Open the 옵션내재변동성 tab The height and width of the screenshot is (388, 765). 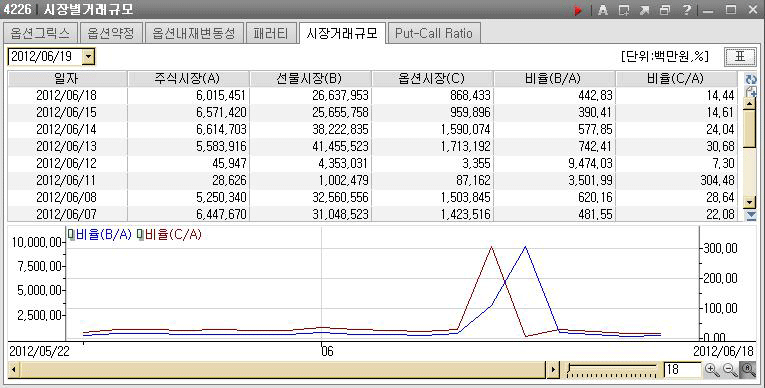click(x=194, y=33)
